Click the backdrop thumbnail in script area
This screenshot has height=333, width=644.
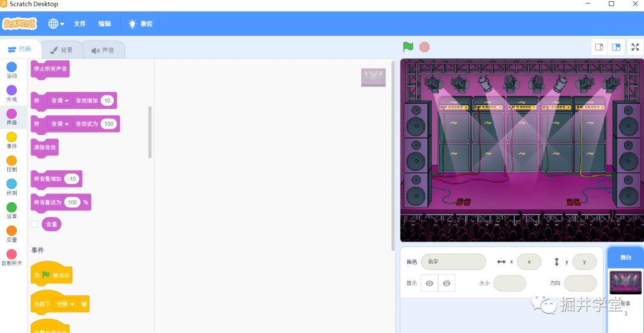pyautogui.click(x=373, y=78)
